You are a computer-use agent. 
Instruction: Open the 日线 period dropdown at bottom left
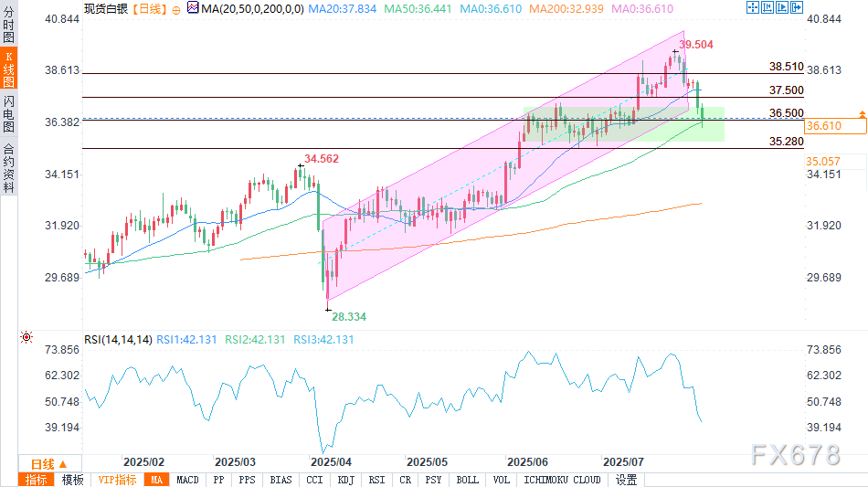coord(49,463)
